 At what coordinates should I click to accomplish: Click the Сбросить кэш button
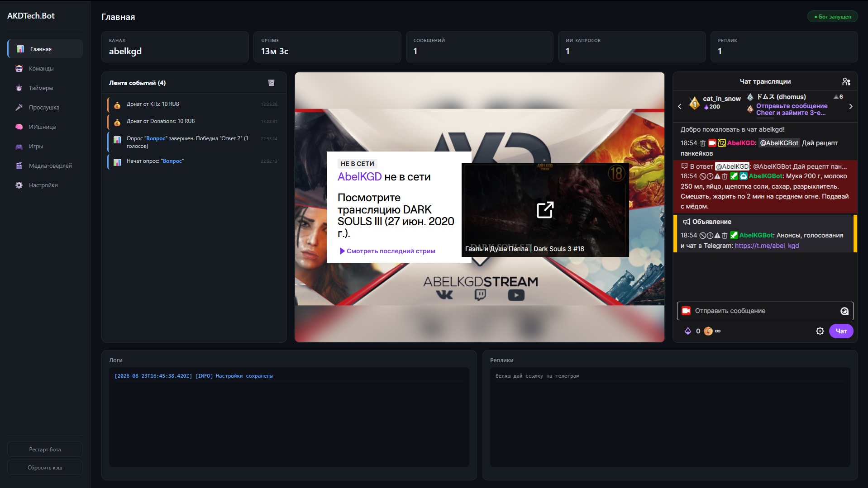point(45,467)
